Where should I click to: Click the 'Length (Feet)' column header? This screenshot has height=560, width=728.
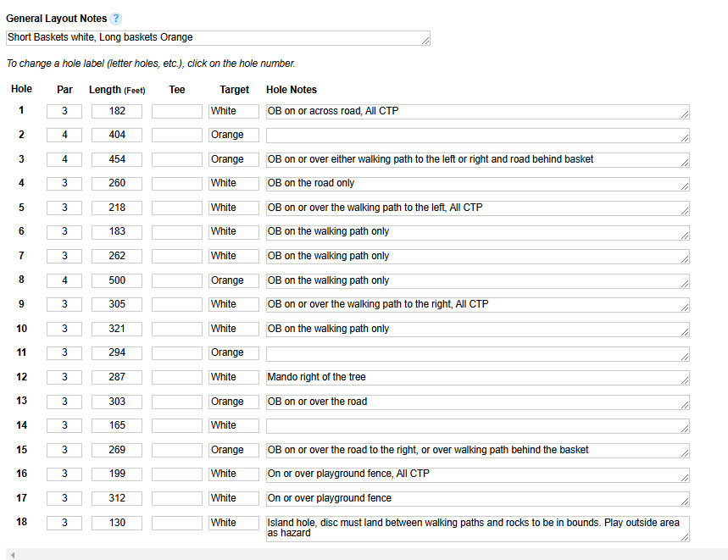tap(117, 90)
